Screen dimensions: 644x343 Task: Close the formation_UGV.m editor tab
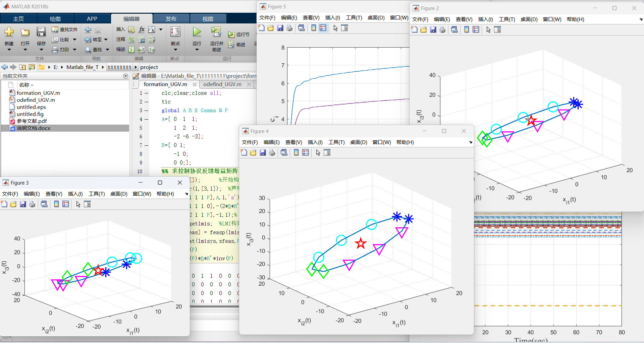(x=195, y=84)
